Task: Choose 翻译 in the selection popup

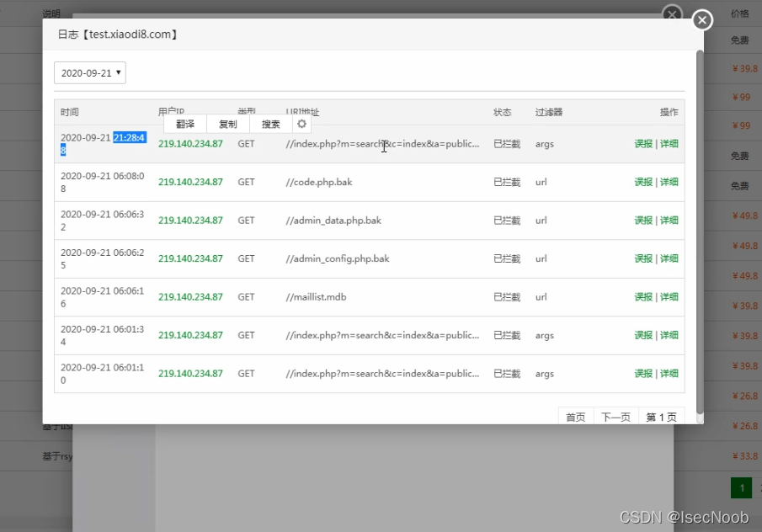Action: point(185,124)
